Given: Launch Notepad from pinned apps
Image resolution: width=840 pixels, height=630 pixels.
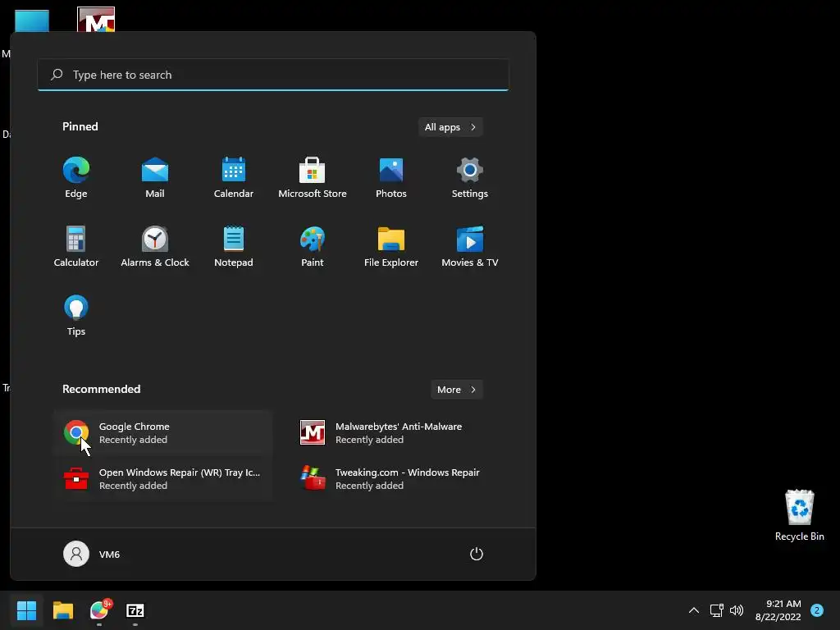Looking at the screenshot, I should [234, 246].
